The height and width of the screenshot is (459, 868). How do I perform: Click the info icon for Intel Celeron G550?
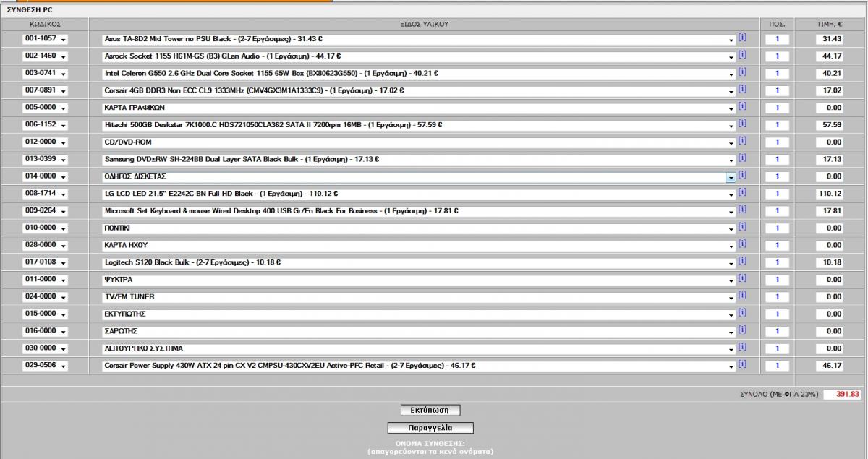(742, 73)
